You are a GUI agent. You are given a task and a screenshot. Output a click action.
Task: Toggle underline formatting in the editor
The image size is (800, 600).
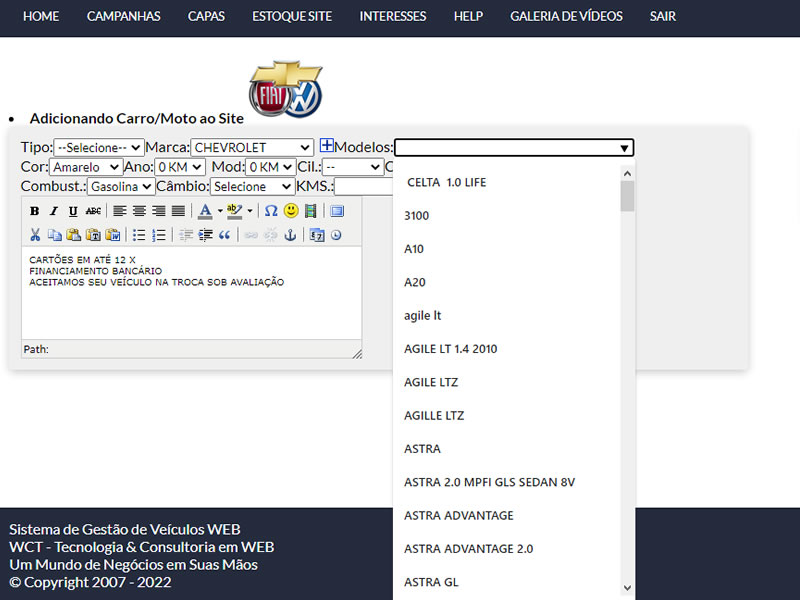(x=73, y=211)
